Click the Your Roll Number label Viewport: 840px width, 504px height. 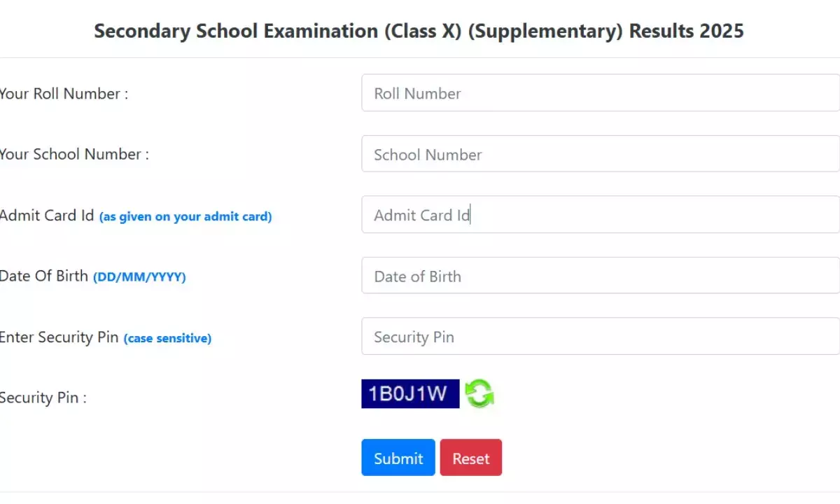pyautogui.click(x=63, y=93)
